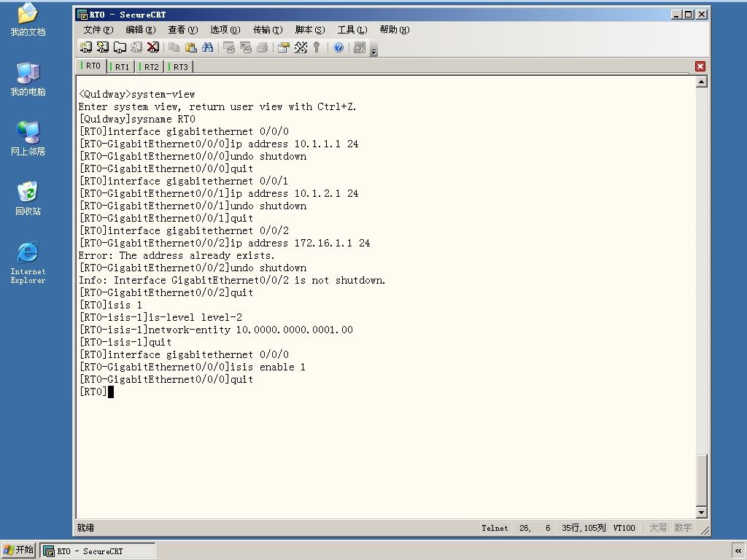
Task: Click the 开始 Start button
Action: (x=18, y=550)
